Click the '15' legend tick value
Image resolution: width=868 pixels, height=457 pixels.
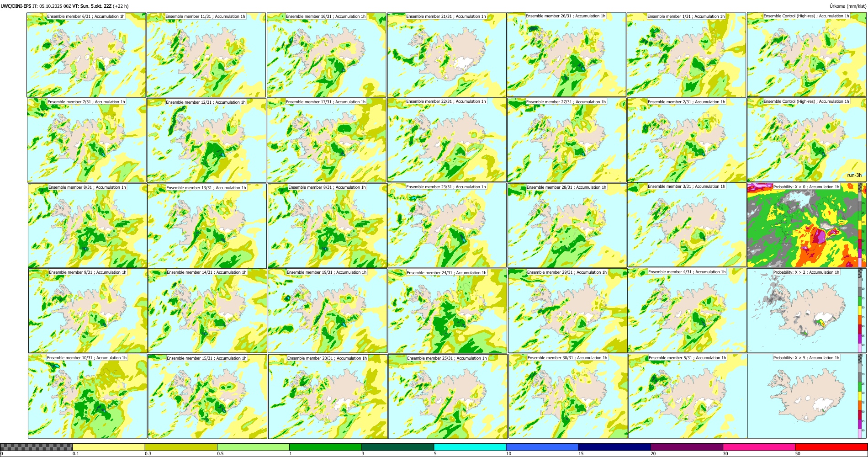point(581,454)
